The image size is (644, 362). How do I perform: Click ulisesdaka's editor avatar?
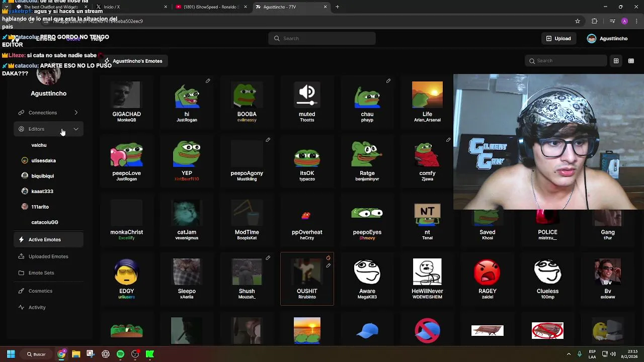[25, 160]
